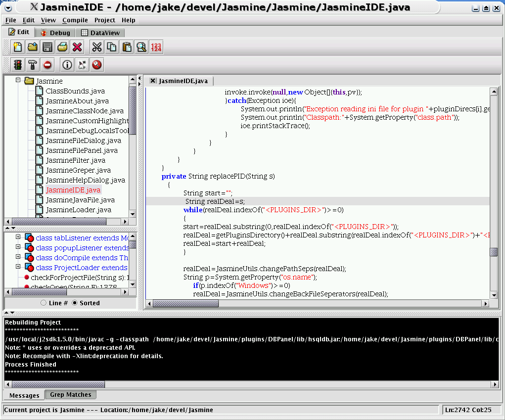Open the Grep Matches tab
This screenshot has width=505, height=420.
click(x=70, y=395)
